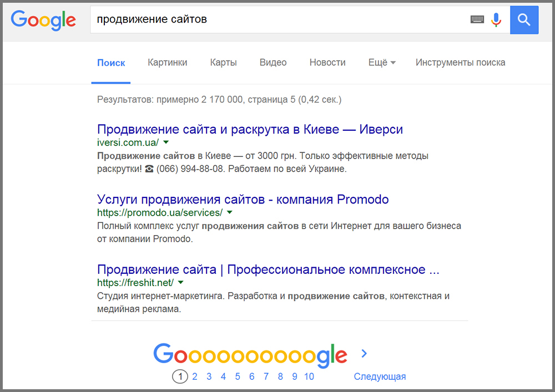The width and height of the screenshot is (555, 392).
Task: Click the voice search microphone icon
Action: pyautogui.click(x=496, y=20)
